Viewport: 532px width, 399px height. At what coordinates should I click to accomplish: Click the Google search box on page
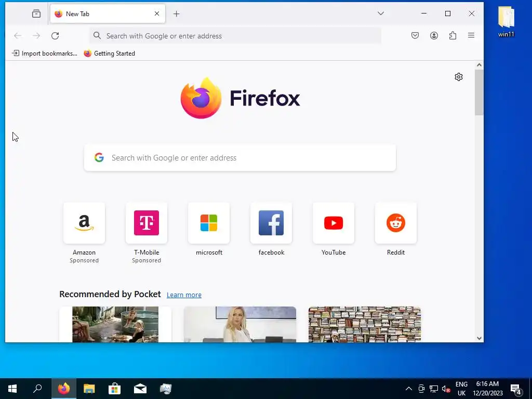pyautogui.click(x=240, y=158)
